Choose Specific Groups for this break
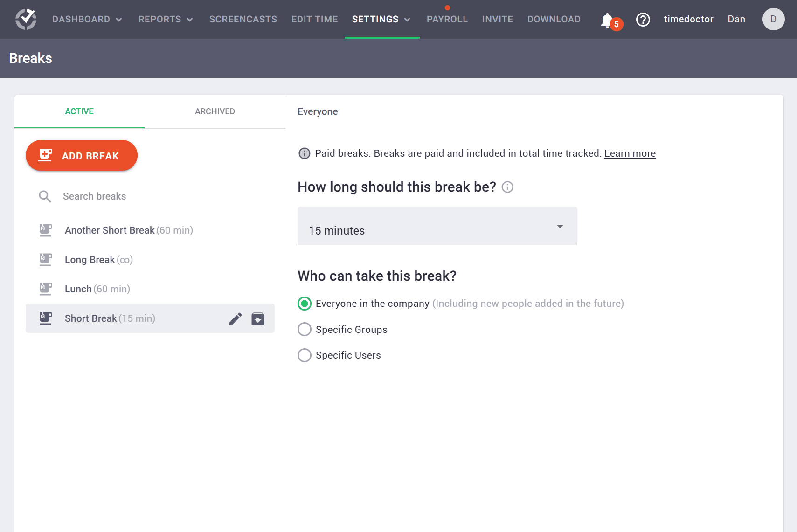 click(304, 329)
